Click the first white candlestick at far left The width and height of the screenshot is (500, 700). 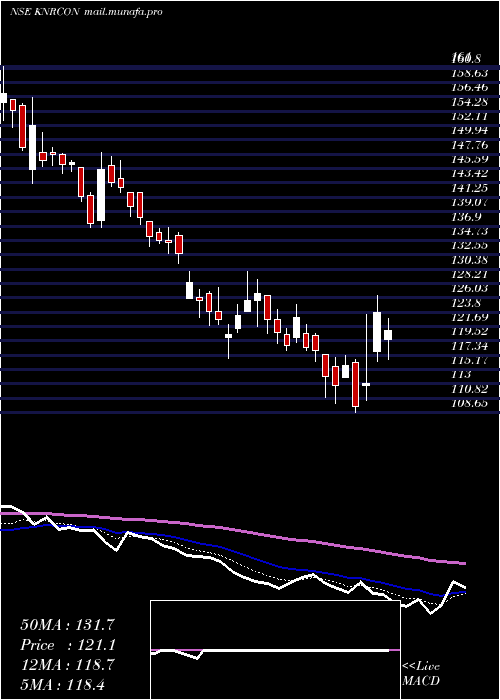click(x=3, y=98)
